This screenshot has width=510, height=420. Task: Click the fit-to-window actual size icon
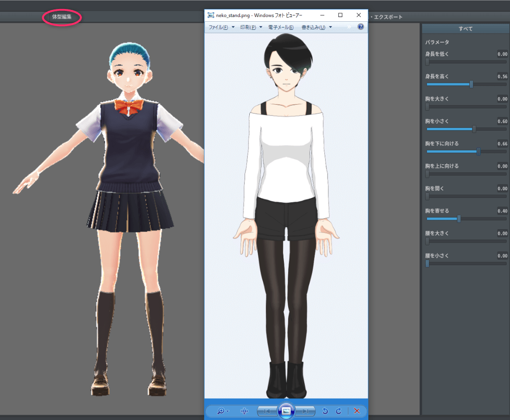click(245, 411)
